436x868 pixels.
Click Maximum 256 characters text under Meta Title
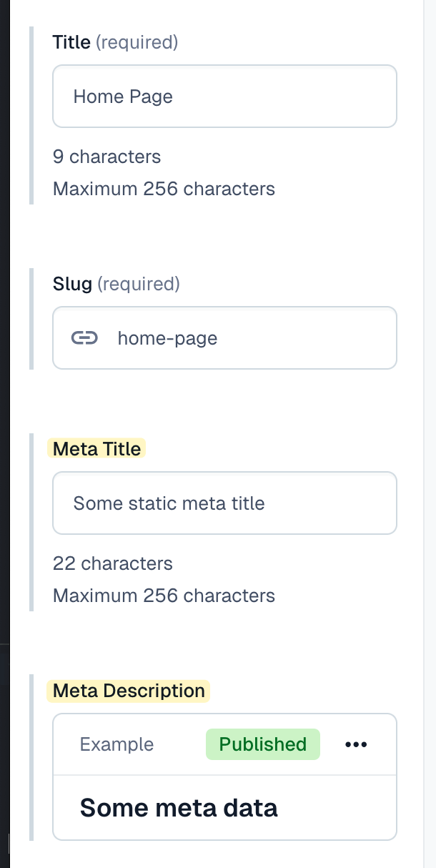[164, 595]
